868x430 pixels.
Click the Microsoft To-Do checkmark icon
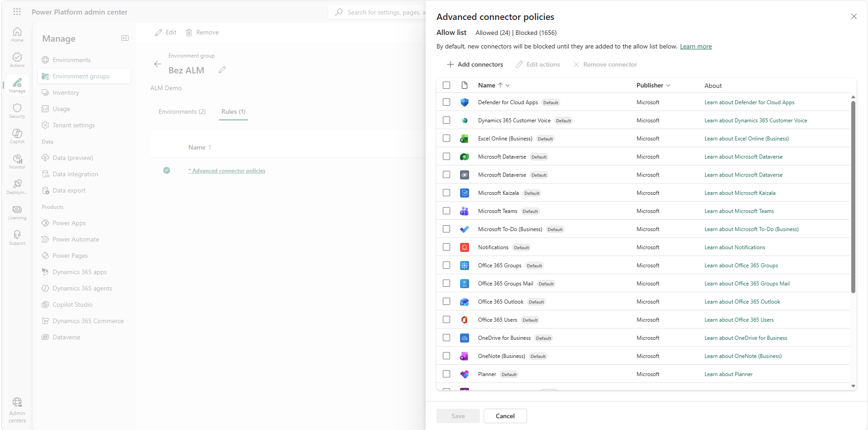point(465,229)
